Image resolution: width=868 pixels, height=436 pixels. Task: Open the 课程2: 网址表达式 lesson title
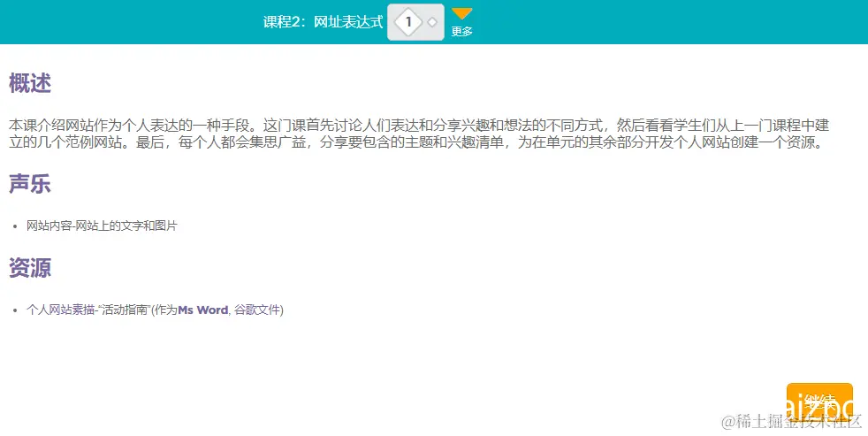(323, 22)
